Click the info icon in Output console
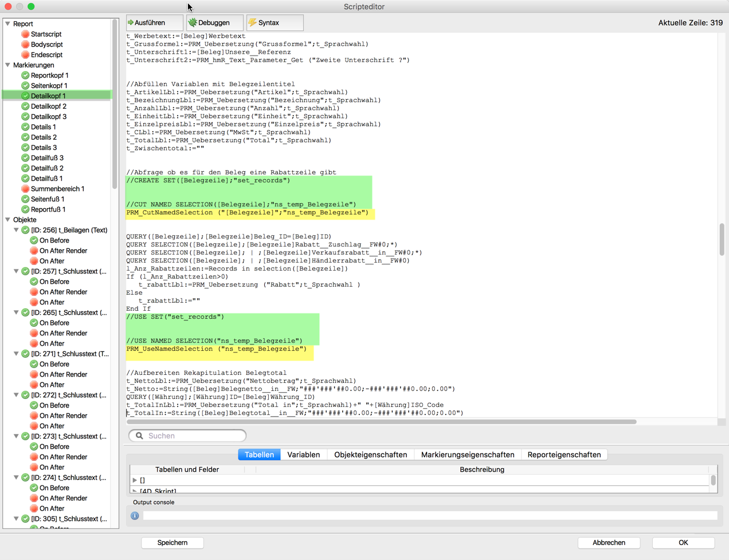Viewport: 729px width, 560px height. 135,516
